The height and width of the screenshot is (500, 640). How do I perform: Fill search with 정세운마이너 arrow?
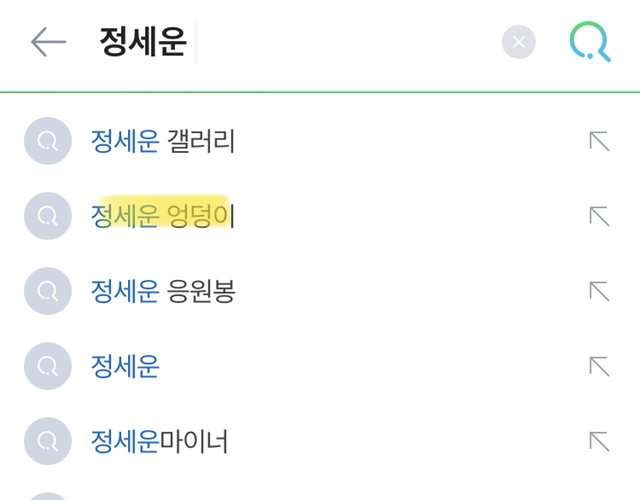(599, 441)
